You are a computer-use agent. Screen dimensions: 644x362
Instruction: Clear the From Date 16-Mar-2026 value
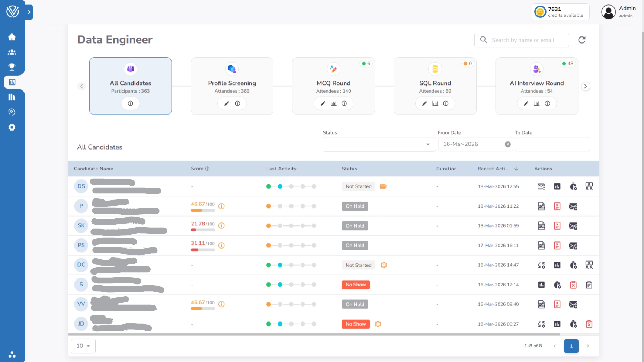[507, 144]
